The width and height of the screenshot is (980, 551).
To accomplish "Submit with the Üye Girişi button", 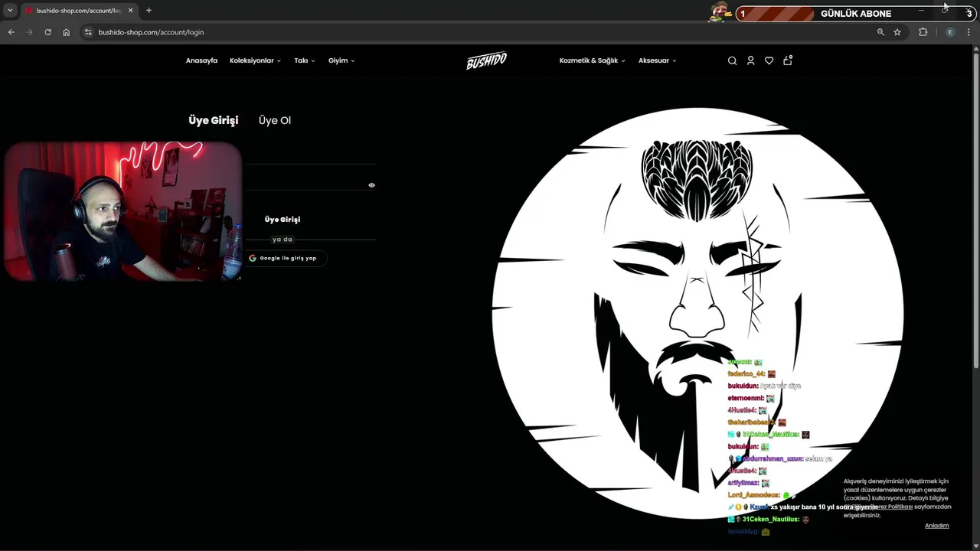I will (x=283, y=219).
